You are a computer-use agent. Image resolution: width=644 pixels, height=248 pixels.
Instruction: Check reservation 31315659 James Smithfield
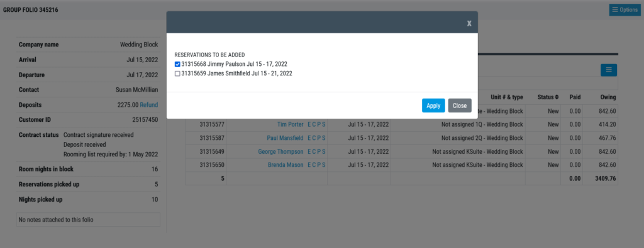point(177,74)
